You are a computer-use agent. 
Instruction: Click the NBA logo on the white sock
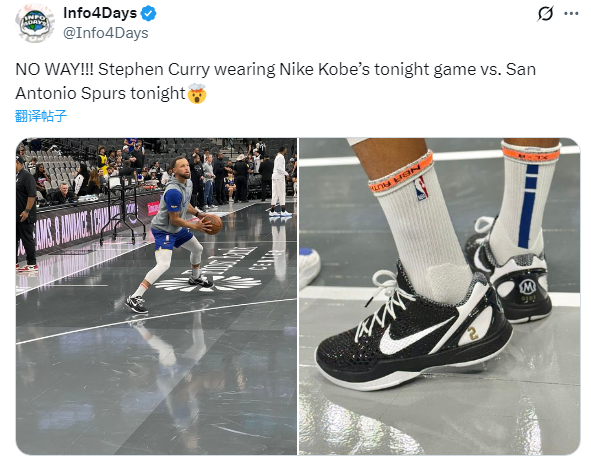421,189
